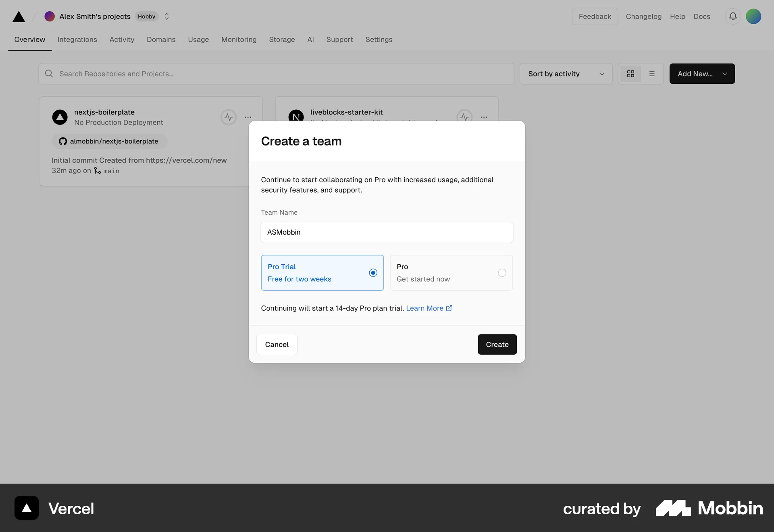Click the gradient avatar in the top right

coord(753,17)
